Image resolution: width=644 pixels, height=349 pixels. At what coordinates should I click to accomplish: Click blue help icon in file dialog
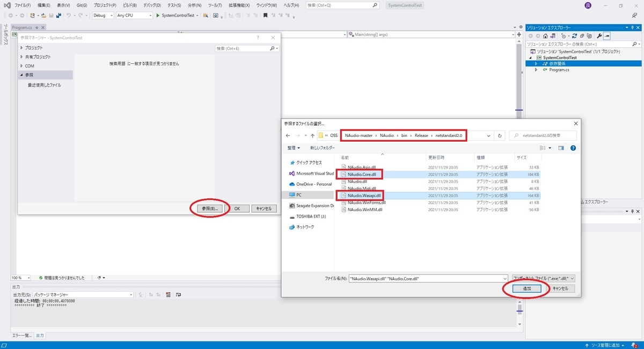[573, 148]
